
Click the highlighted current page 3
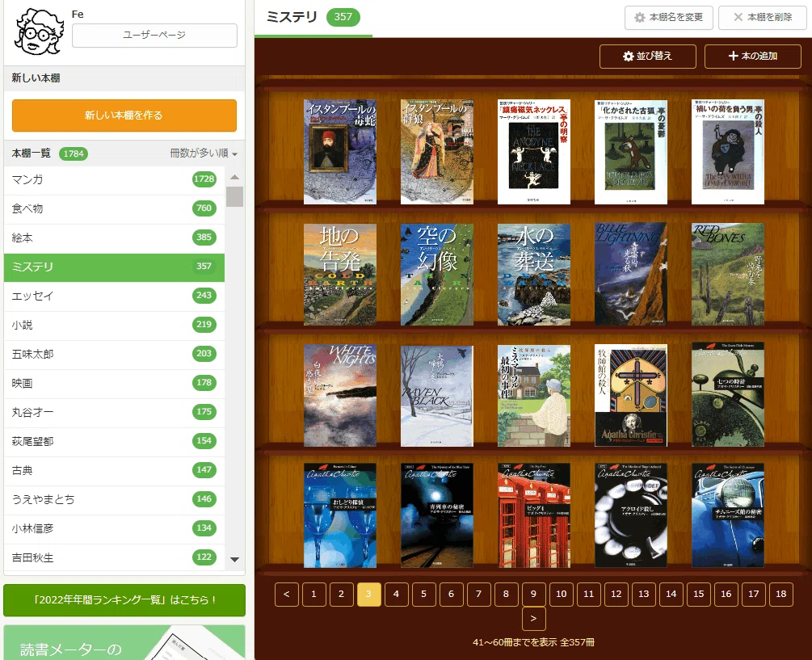tap(368, 595)
